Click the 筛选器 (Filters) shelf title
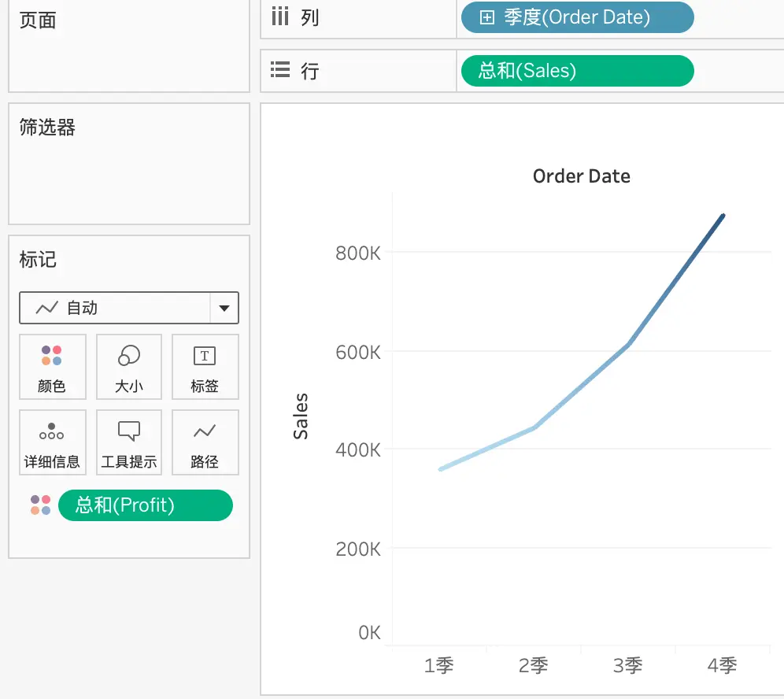The width and height of the screenshot is (784, 699). pyautogui.click(x=47, y=127)
